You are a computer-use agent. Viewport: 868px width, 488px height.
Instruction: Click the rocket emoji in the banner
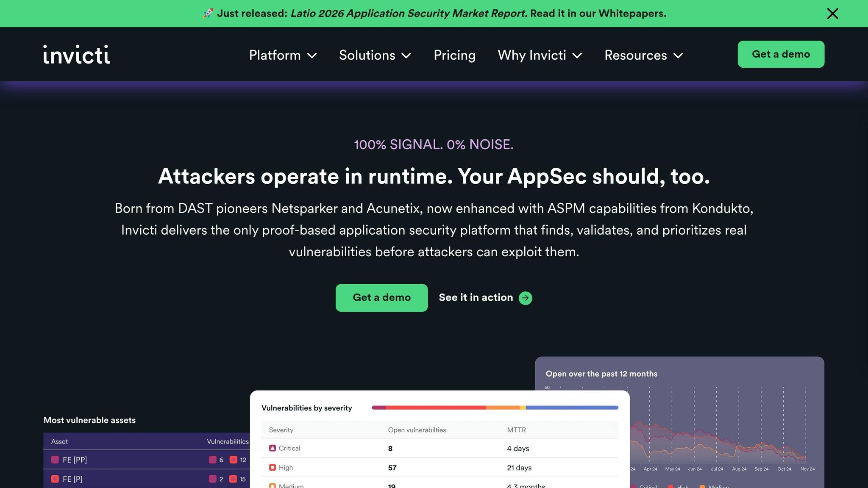coord(208,13)
